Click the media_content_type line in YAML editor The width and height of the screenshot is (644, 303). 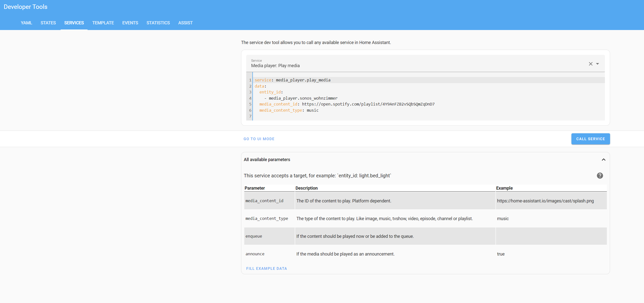[289, 110]
